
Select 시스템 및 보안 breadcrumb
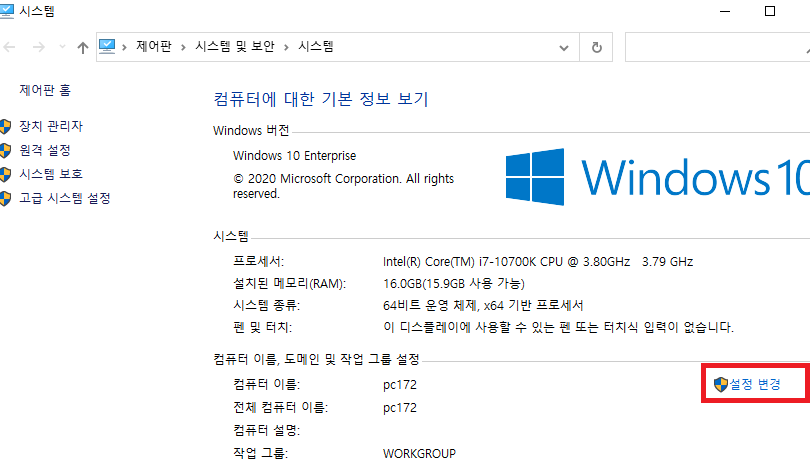[235, 47]
